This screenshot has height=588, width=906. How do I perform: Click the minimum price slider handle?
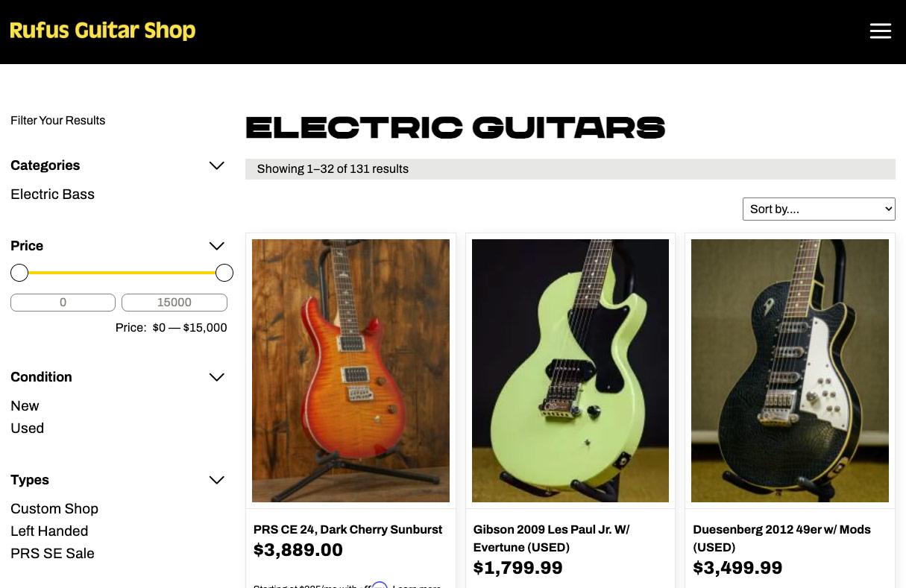19,273
